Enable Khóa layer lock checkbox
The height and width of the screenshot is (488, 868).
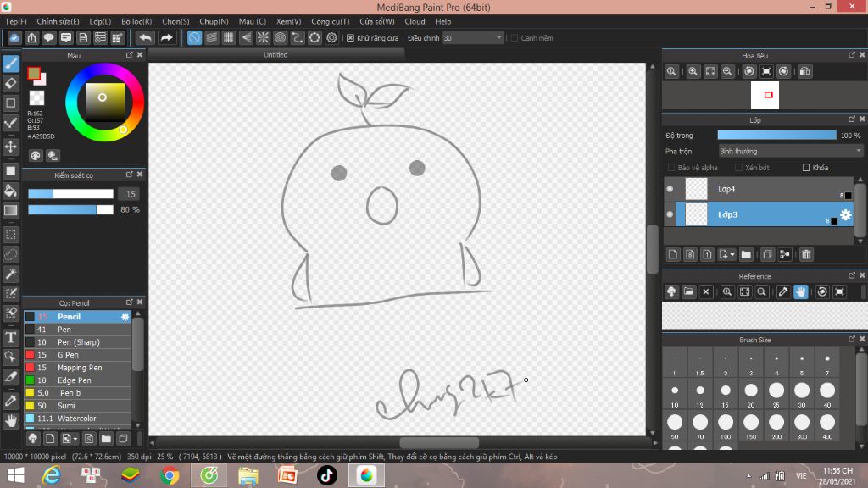tap(806, 168)
